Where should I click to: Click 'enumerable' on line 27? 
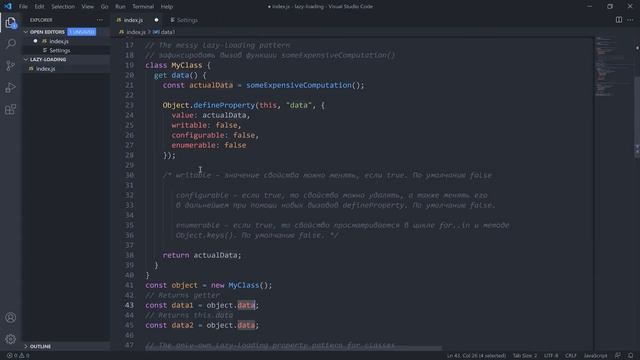(x=193, y=145)
